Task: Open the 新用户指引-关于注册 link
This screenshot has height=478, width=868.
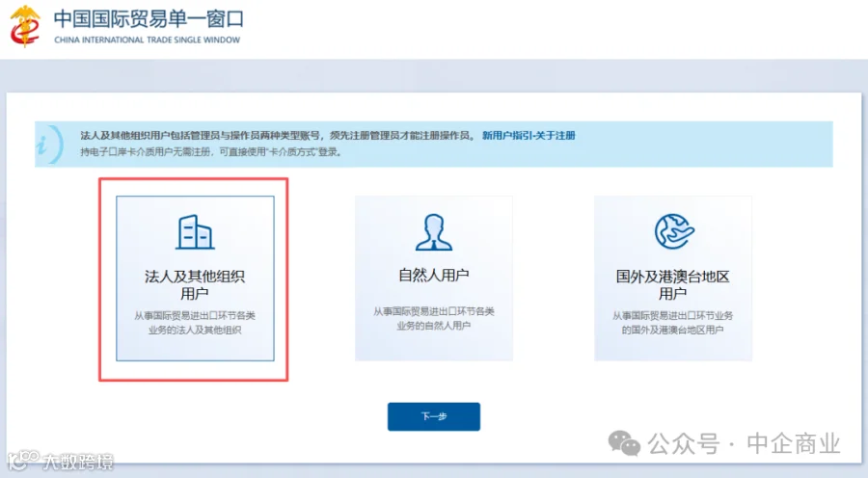Action: 529,136
